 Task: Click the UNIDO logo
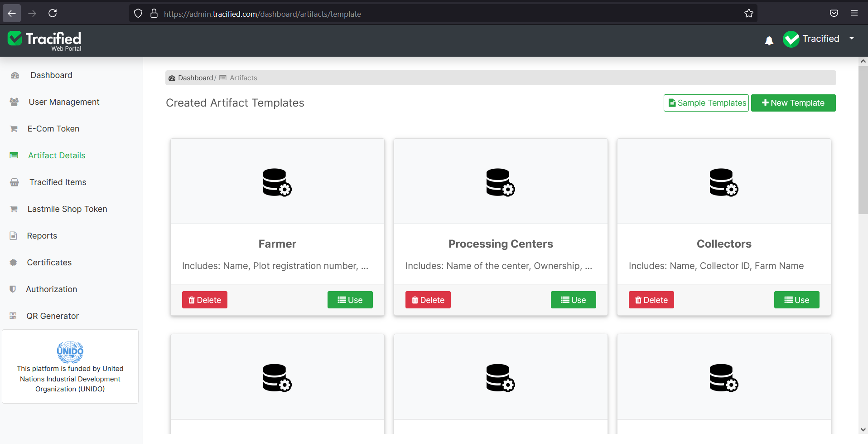70,352
